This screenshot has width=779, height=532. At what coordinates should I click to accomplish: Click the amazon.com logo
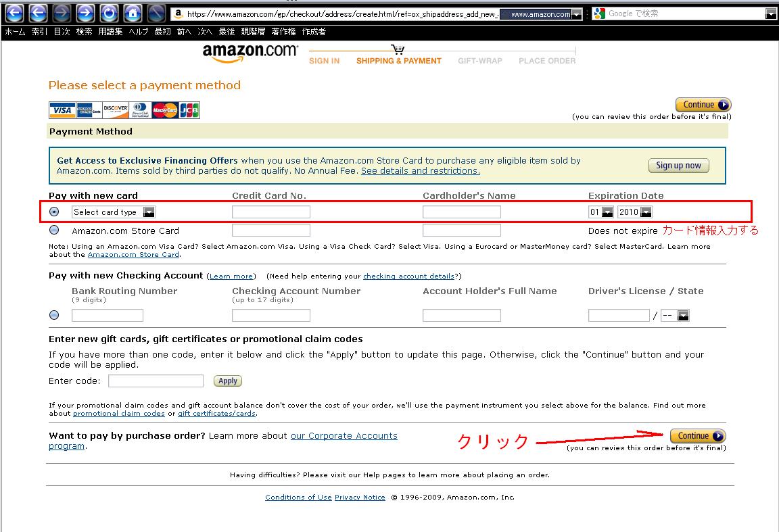pyautogui.click(x=250, y=53)
